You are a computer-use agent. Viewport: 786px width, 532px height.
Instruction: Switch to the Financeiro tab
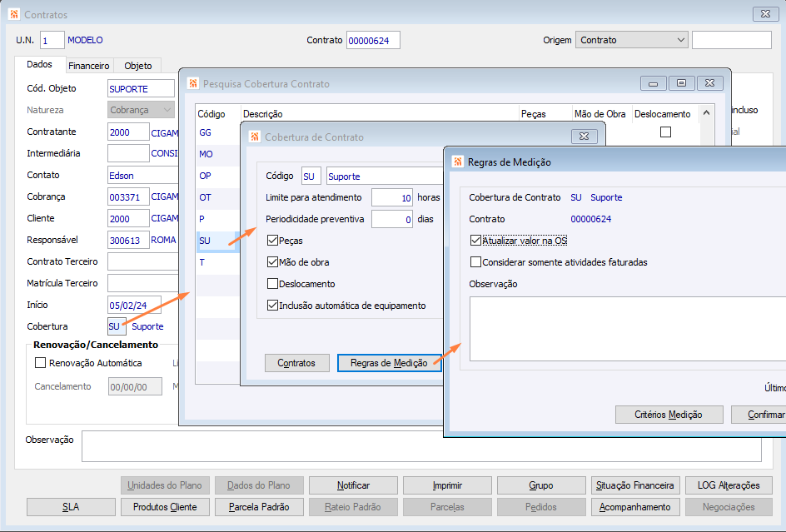pyautogui.click(x=89, y=66)
